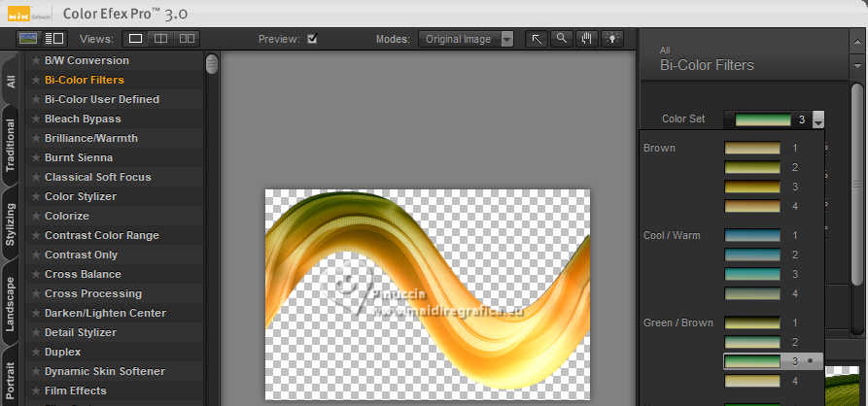Pick Brown color set 1
This screenshot has width=868, height=406.
pos(752,149)
